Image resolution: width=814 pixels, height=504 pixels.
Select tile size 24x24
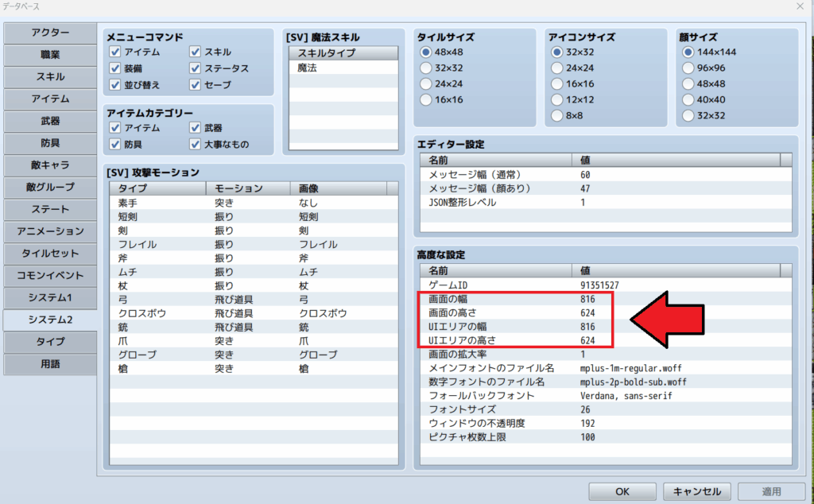click(x=426, y=83)
